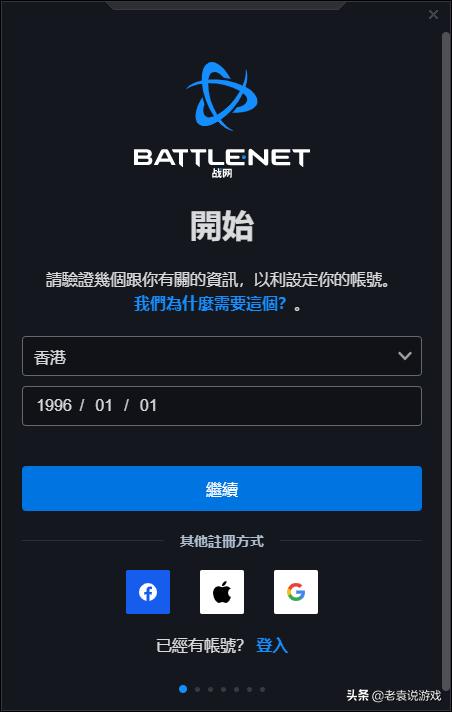Jump to the fifth step indicator dot
The height and width of the screenshot is (712, 452).
pos(236,689)
